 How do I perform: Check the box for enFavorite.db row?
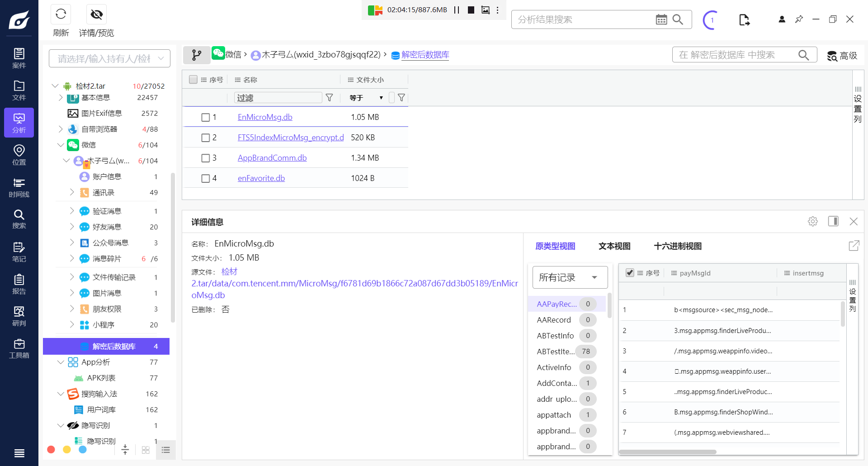(x=205, y=179)
